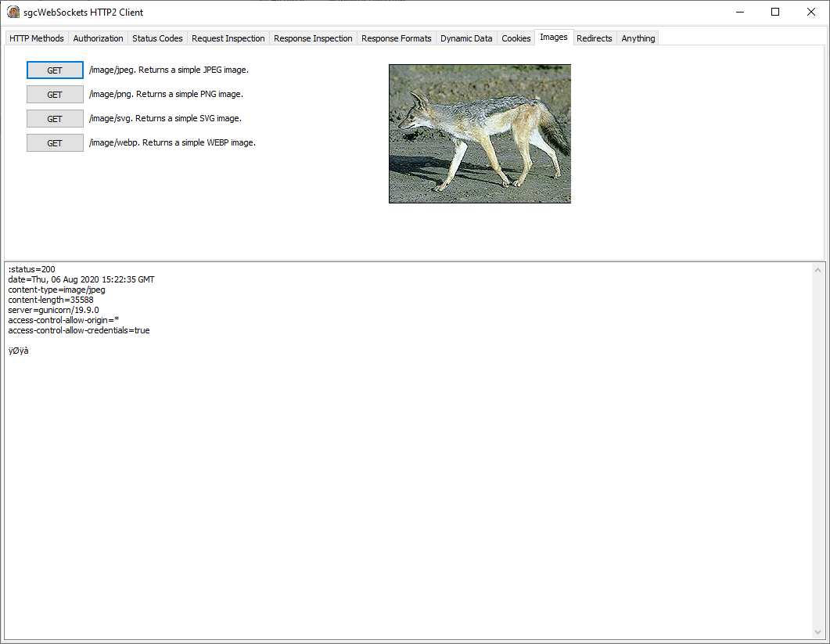Viewport: 830px width, 644px height.
Task: Click the 'content-length=35588' line
Action: tap(51, 300)
